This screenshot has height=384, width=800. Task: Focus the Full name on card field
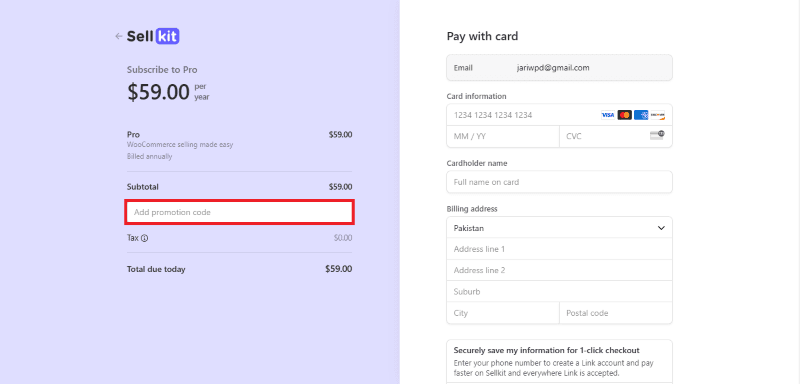coord(559,182)
